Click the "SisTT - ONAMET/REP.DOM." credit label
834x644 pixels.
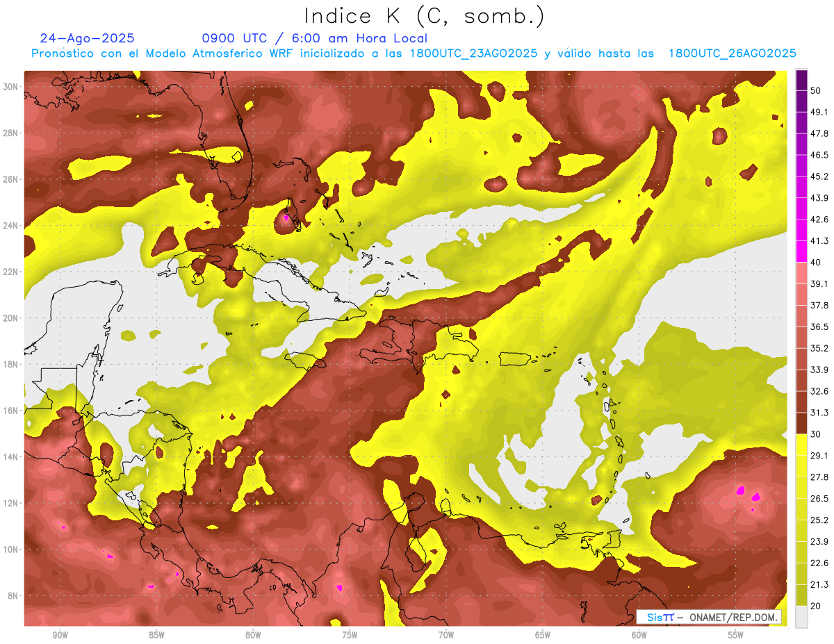pos(709,617)
